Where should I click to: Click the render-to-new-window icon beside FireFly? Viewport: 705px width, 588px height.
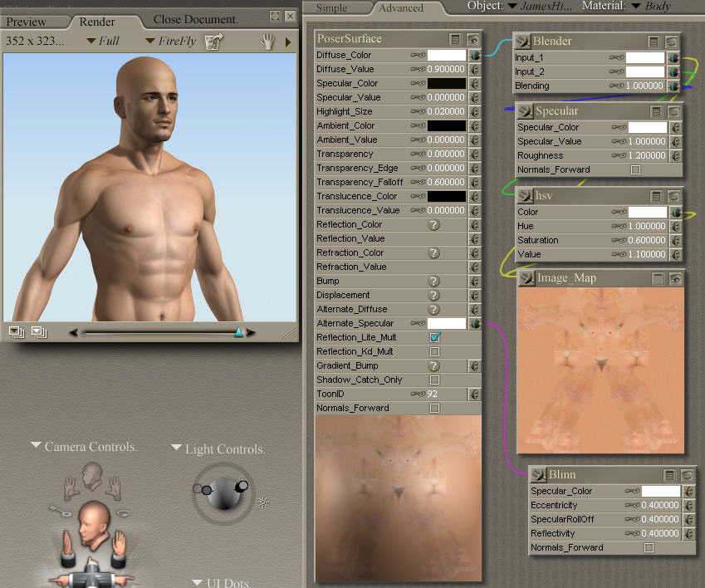pyautogui.click(x=214, y=41)
